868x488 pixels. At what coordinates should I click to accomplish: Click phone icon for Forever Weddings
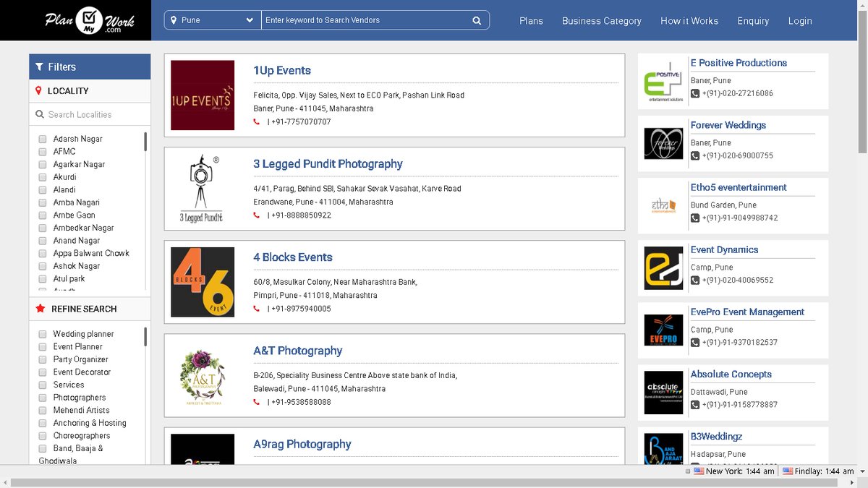[695, 156]
